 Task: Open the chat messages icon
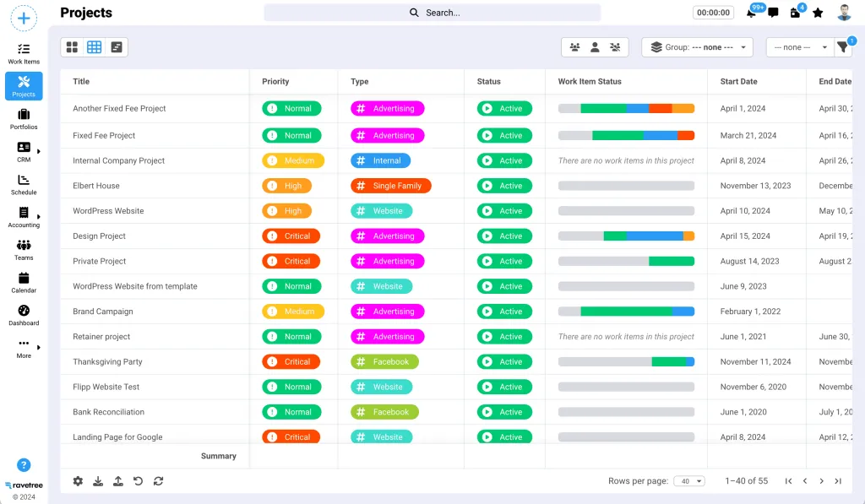(773, 13)
